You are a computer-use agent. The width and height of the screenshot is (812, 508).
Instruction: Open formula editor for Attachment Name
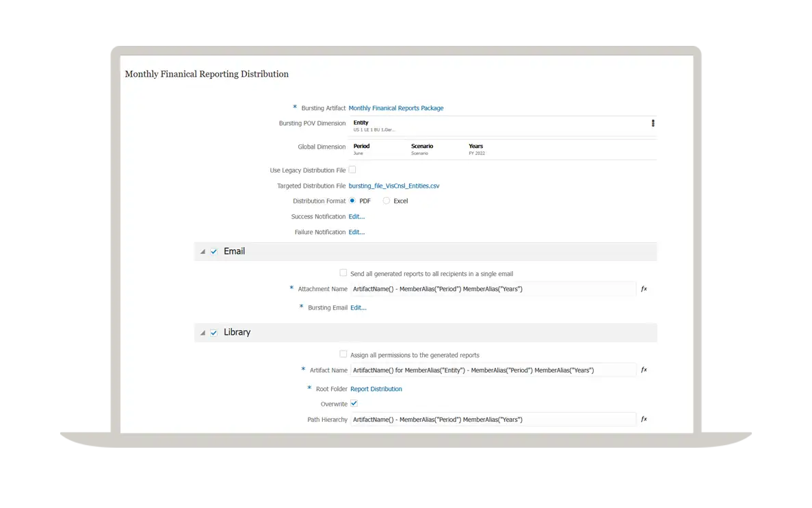644,289
